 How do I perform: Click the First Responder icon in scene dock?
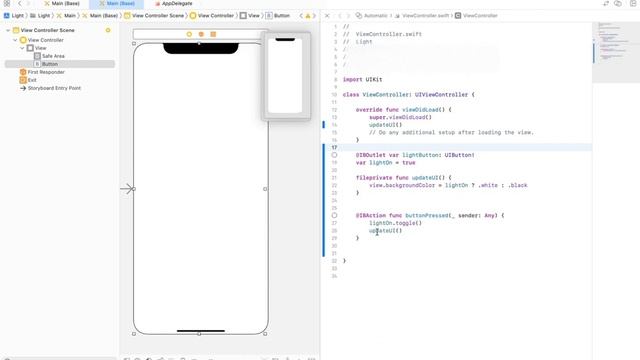[x=201, y=34]
